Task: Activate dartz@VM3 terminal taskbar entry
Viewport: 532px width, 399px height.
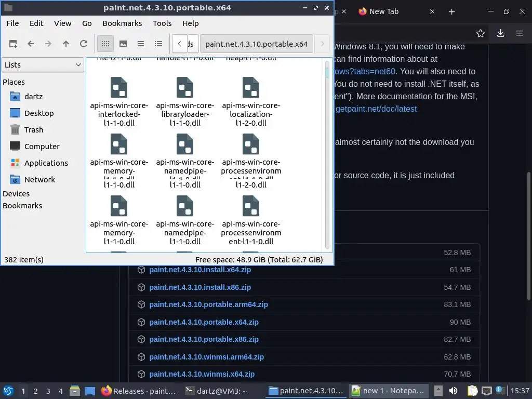Action: tap(216, 391)
